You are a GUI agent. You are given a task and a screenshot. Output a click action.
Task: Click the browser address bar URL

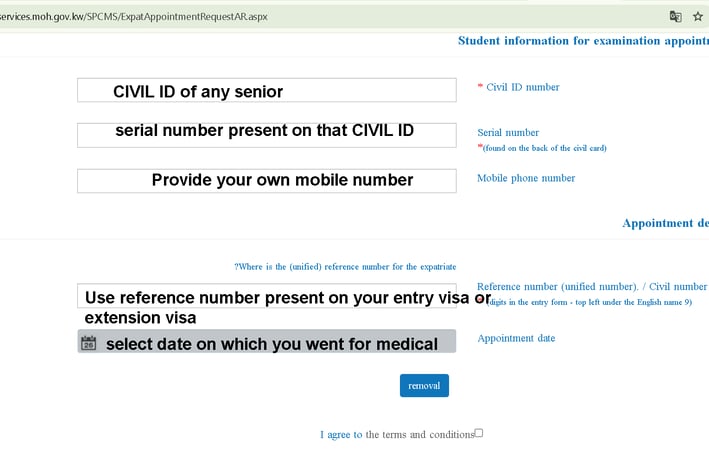click(x=134, y=17)
